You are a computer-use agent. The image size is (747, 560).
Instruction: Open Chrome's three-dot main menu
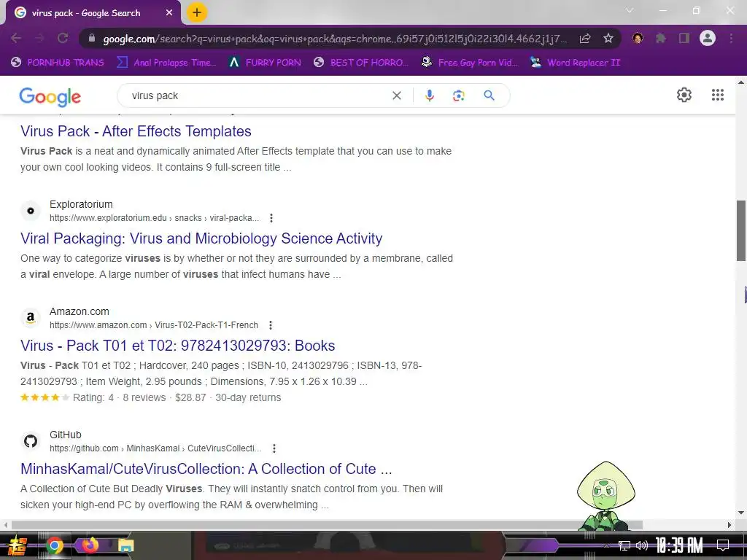click(731, 38)
